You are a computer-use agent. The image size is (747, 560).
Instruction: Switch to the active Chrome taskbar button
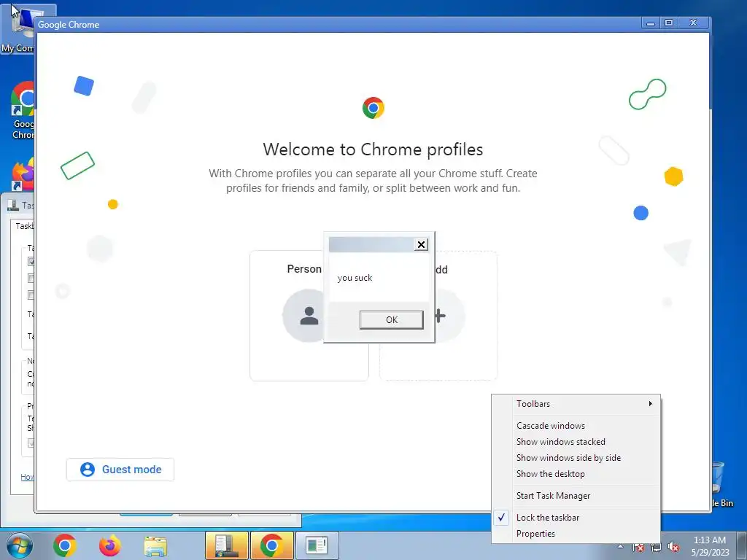(271, 545)
